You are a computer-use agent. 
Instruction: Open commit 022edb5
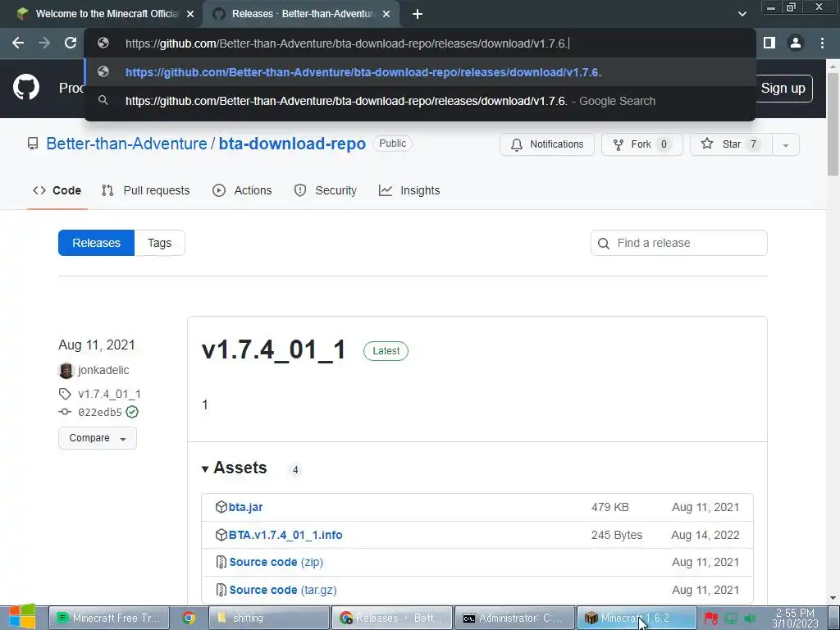click(100, 412)
